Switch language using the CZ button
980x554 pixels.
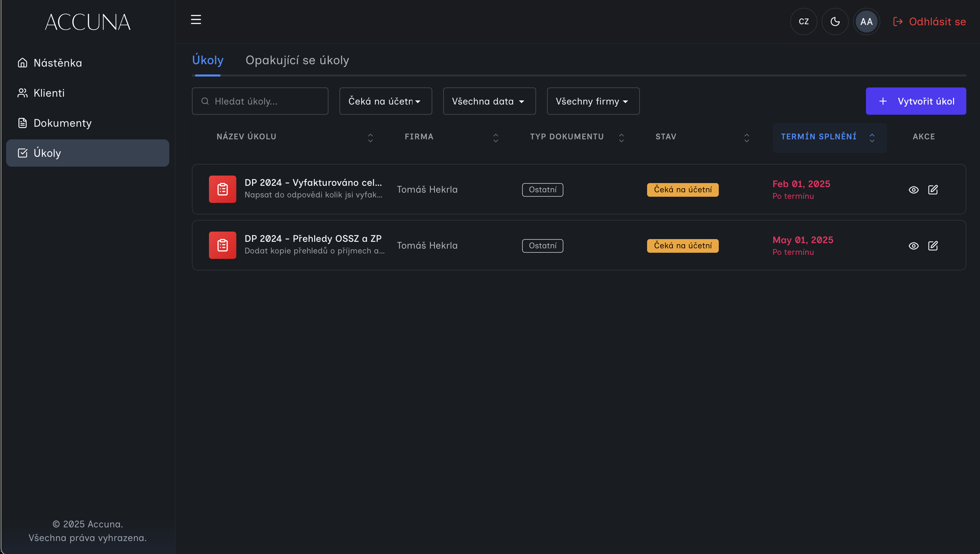pos(803,22)
